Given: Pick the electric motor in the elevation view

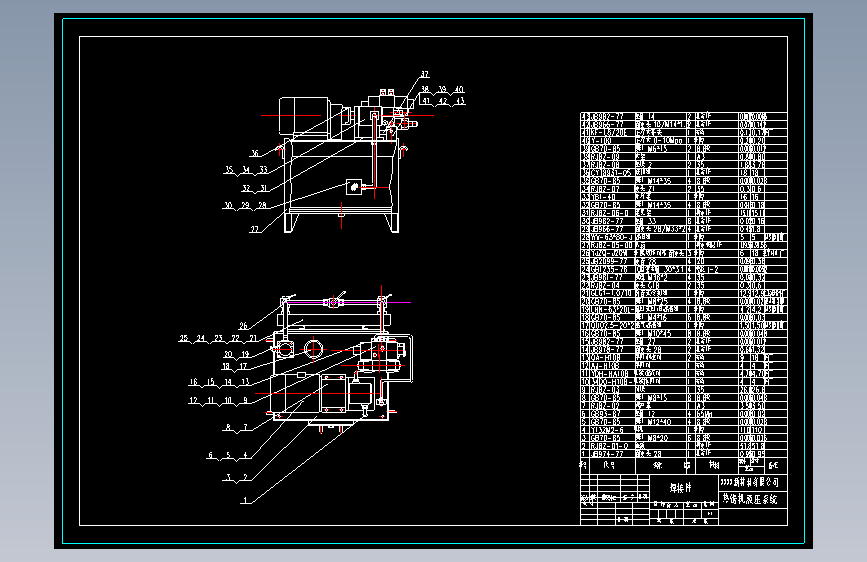Looking at the screenshot, I should (x=304, y=116).
